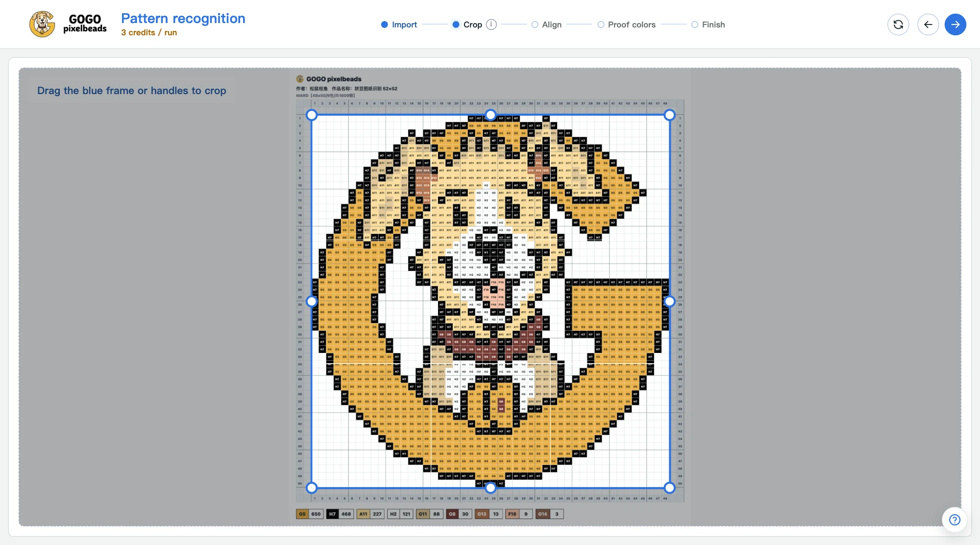Open the help question mark button
Screen dimensions: 980x545
[x=955, y=520]
